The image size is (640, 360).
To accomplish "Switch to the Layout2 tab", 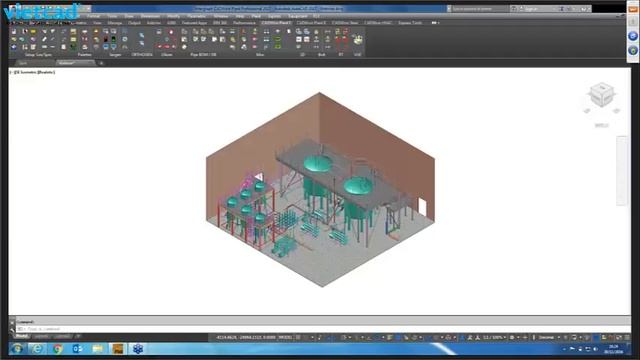I will 62,336.
